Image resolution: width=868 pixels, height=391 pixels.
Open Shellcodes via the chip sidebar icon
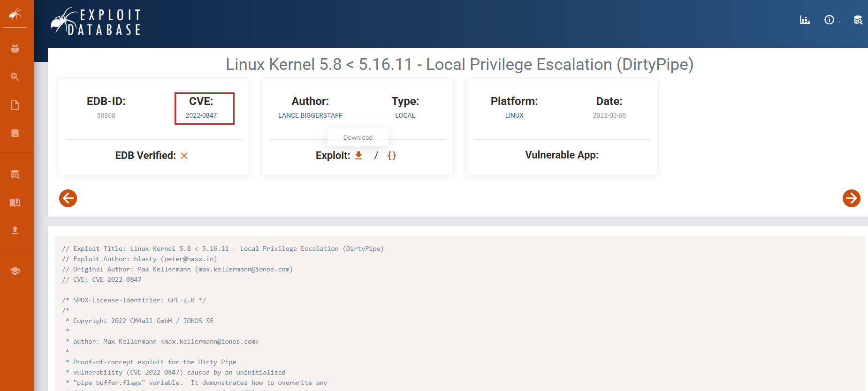tap(15, 133)
